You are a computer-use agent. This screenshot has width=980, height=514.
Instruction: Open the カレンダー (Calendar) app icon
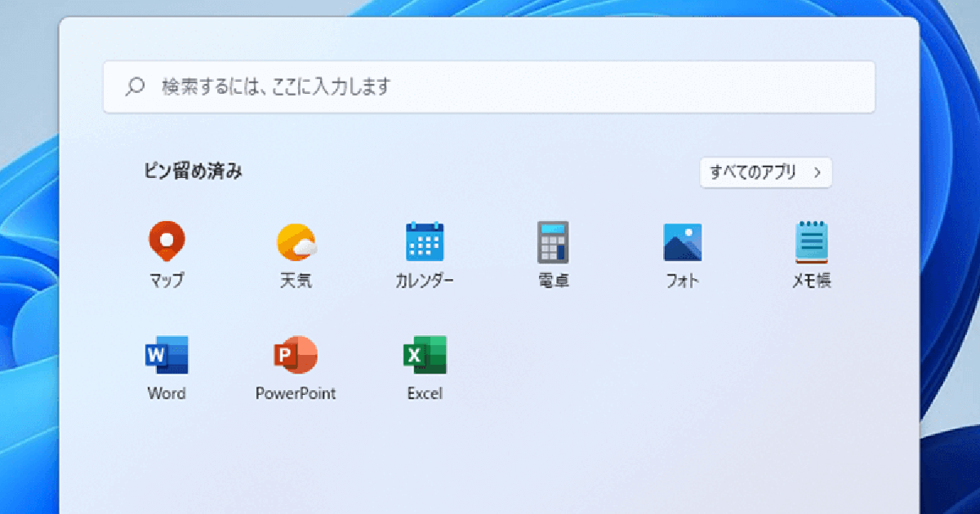(x=425, y=241)
